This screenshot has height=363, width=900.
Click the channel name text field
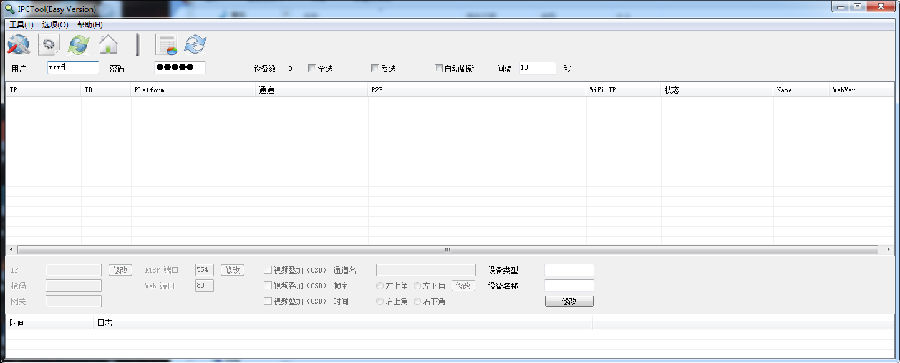click(425, 270)
